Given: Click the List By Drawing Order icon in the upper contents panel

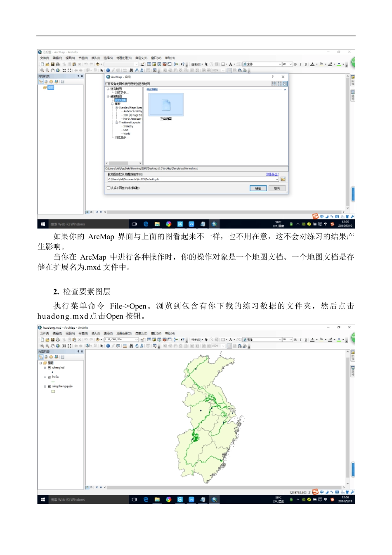Looking at the screenshot, I should tap(41, 81).
